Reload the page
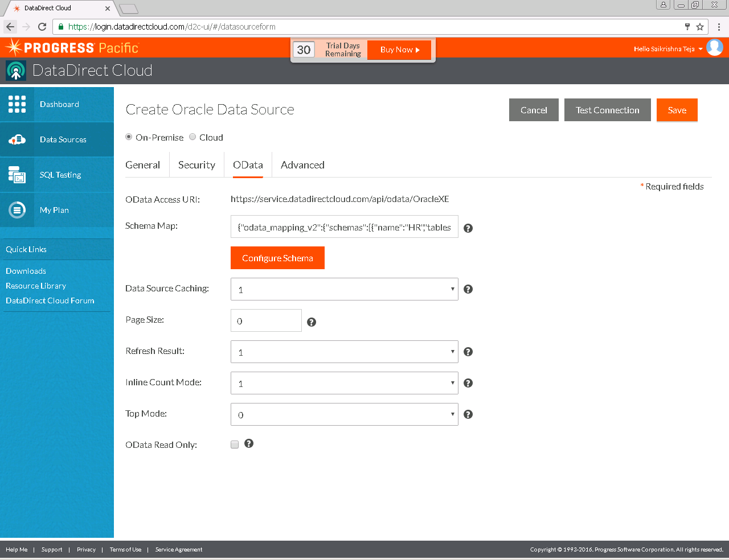The image size is (729, 560). coord(42,27)
